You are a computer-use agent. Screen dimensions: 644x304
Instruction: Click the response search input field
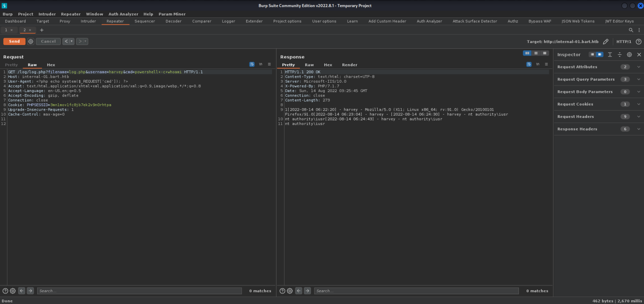(417, 291)
